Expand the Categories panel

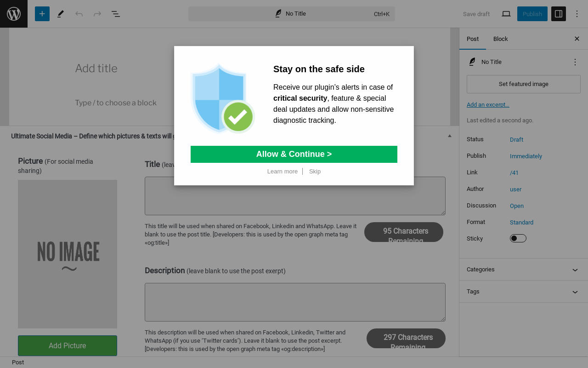coord(524,270)
